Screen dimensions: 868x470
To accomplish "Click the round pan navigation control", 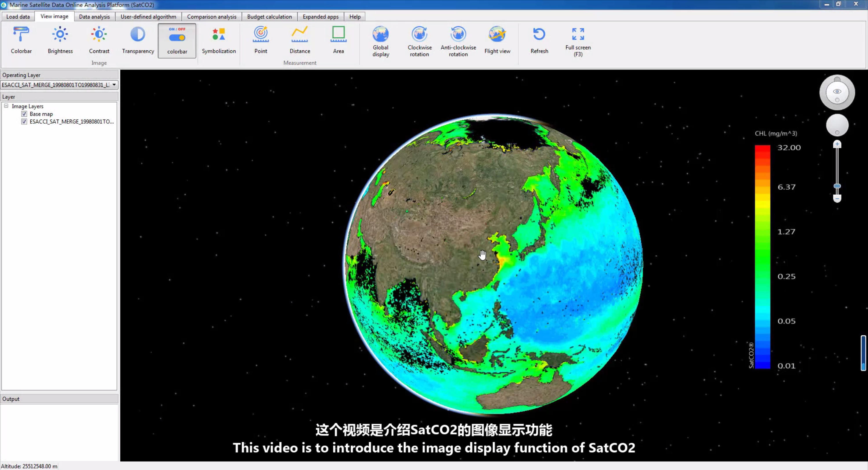I will point(837,125).
